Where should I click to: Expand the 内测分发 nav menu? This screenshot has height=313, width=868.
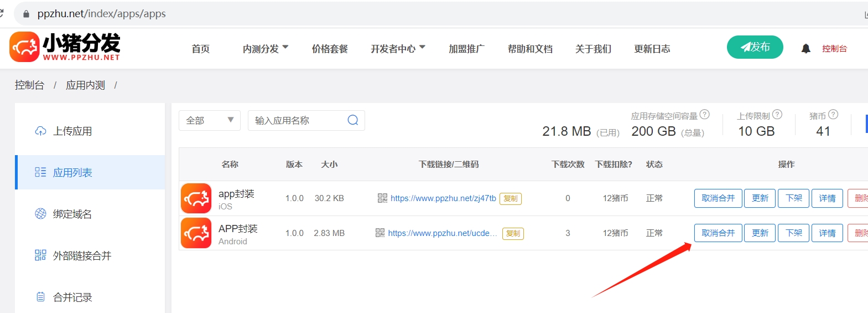(x=266, y=49)
